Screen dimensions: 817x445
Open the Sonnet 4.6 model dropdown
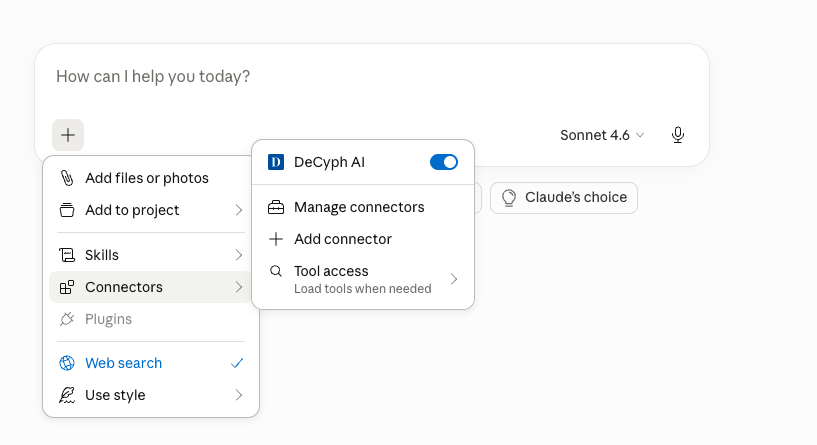pyautogui.click(x=602, y=135)
